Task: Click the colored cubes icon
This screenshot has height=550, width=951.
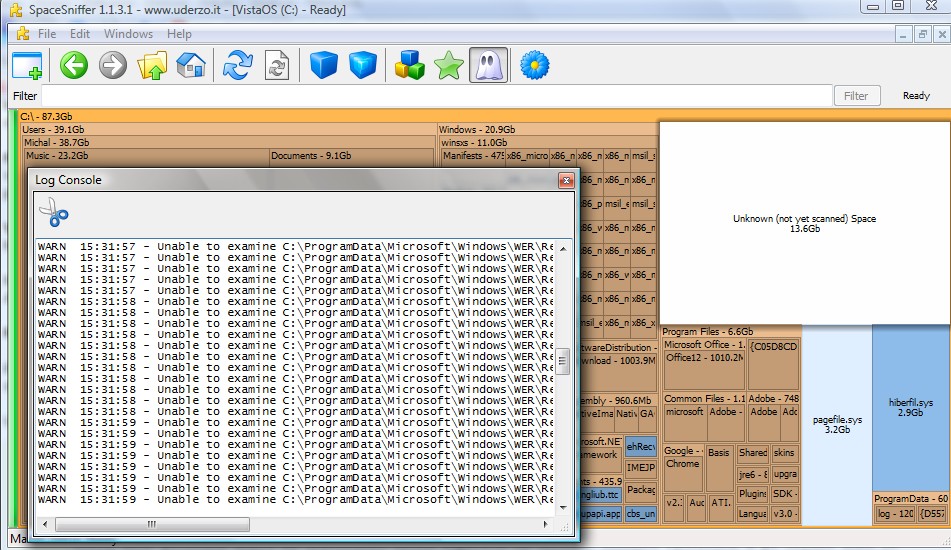Action: tap(410, 66)
